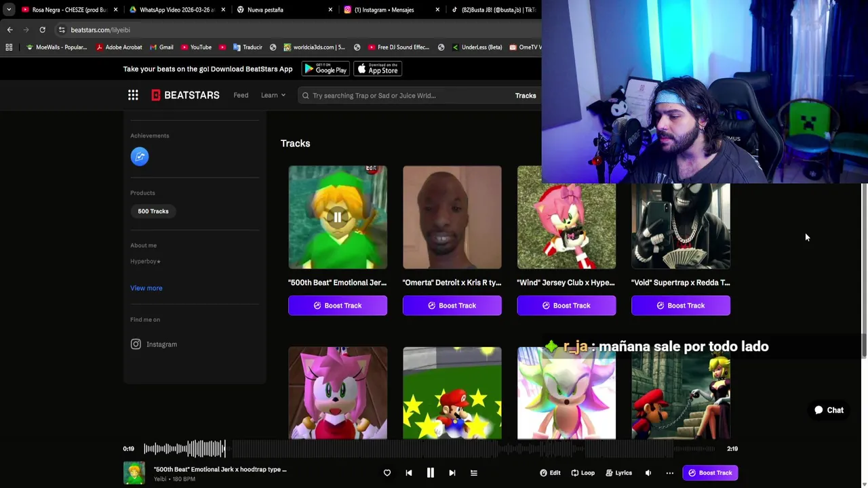868x488 pixels.
Task: Click Boost Track in the player bar
Action: 710,473
